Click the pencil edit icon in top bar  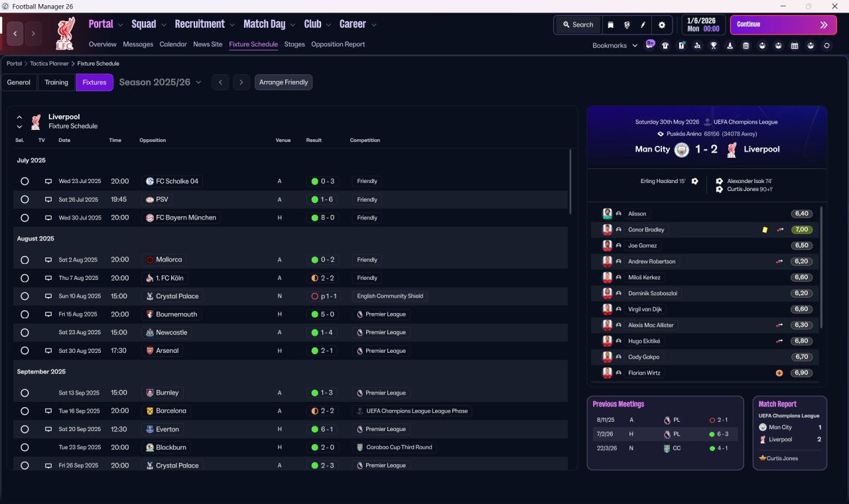point(643,25)
